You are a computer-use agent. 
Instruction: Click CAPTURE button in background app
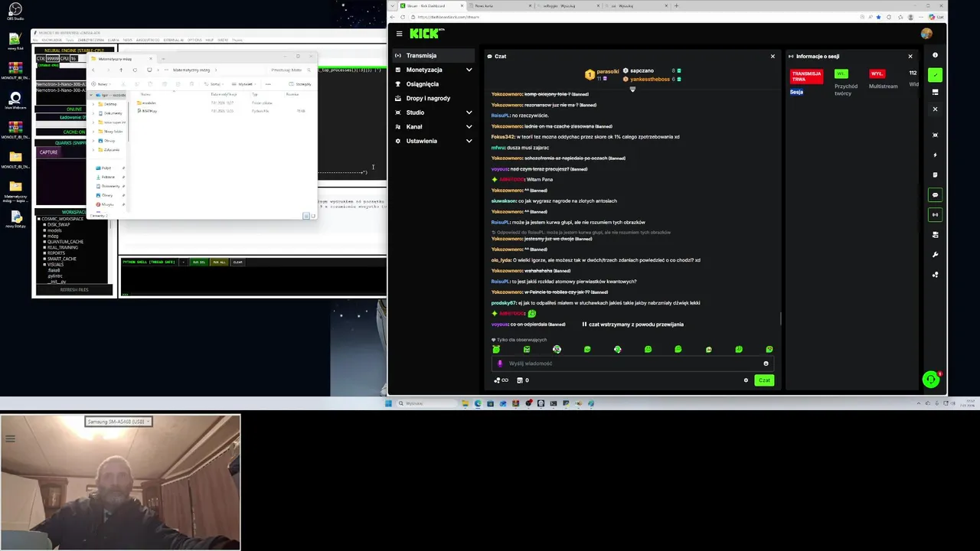click(48, 152)
